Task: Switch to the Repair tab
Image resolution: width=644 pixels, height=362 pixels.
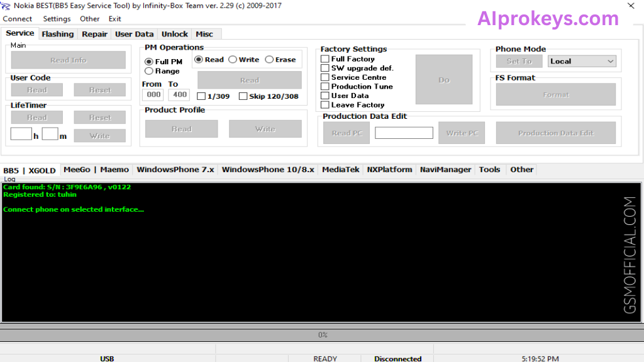Action: click(94, 34)
